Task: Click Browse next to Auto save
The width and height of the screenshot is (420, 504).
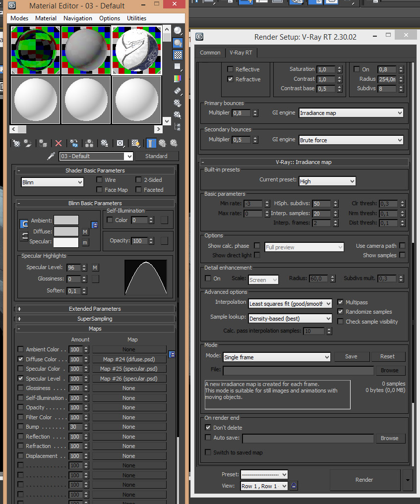Action: 389,438
